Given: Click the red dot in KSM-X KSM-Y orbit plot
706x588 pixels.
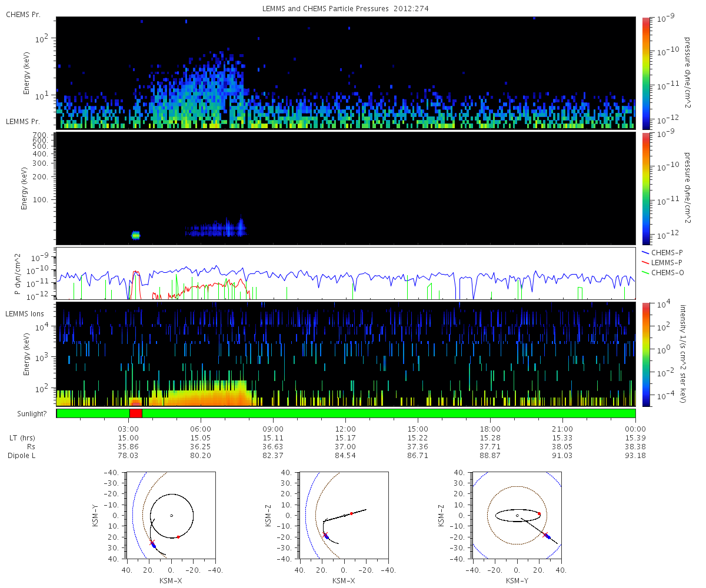Looking at the screenshot, I should (178, 537).
